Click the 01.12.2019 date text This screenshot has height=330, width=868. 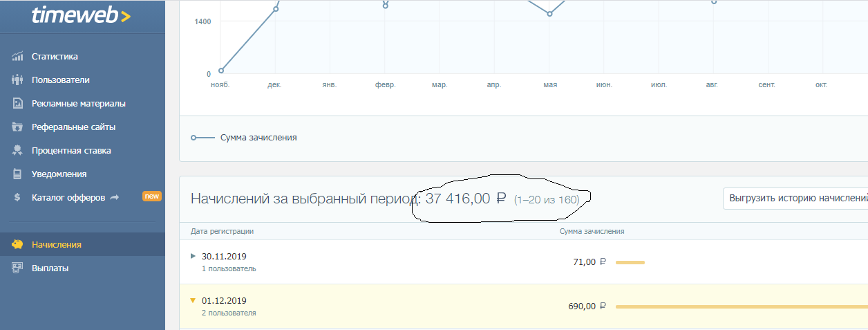pos(224,300)
